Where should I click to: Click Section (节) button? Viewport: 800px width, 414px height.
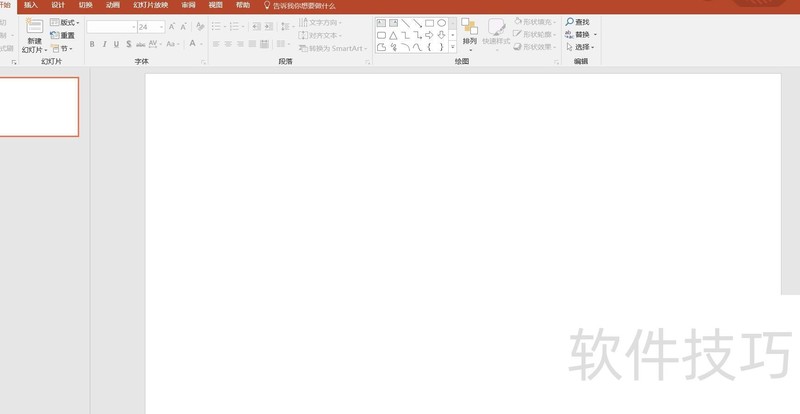point(62,48)
